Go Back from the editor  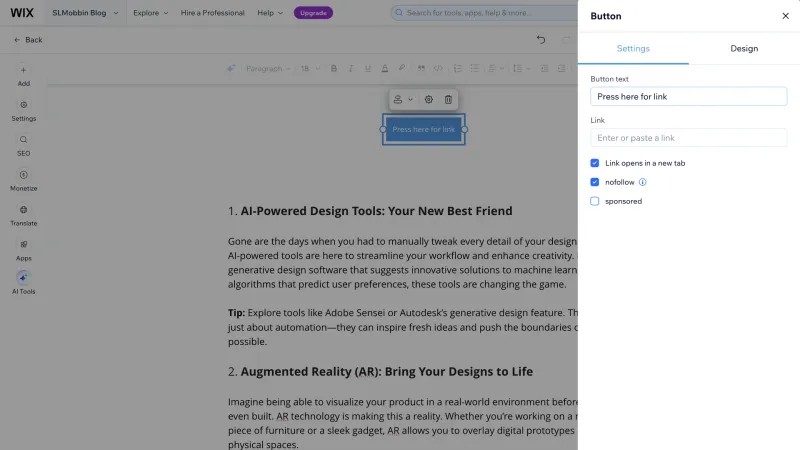tap(28, 40)
